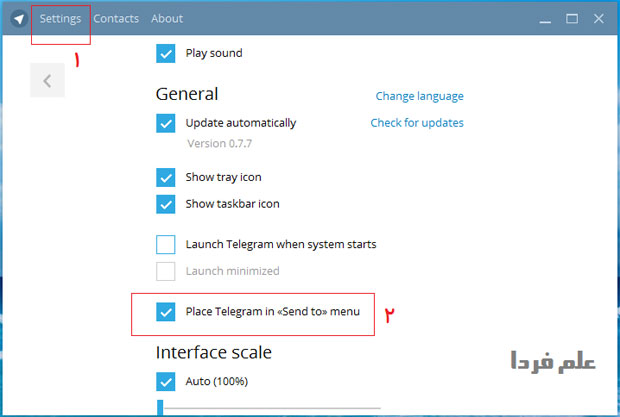Disable the Auto (100%) interface scale checkbox
The width and height of the screenshot is (620, 417).
pyautogui.click(x=166, y=381)
